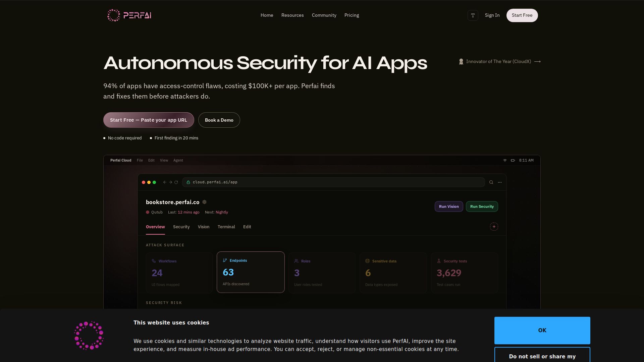Open the View menu in Perfai Cloud
Screen dimensions: 644x362
pyautogui.click(x=164, y=161)
